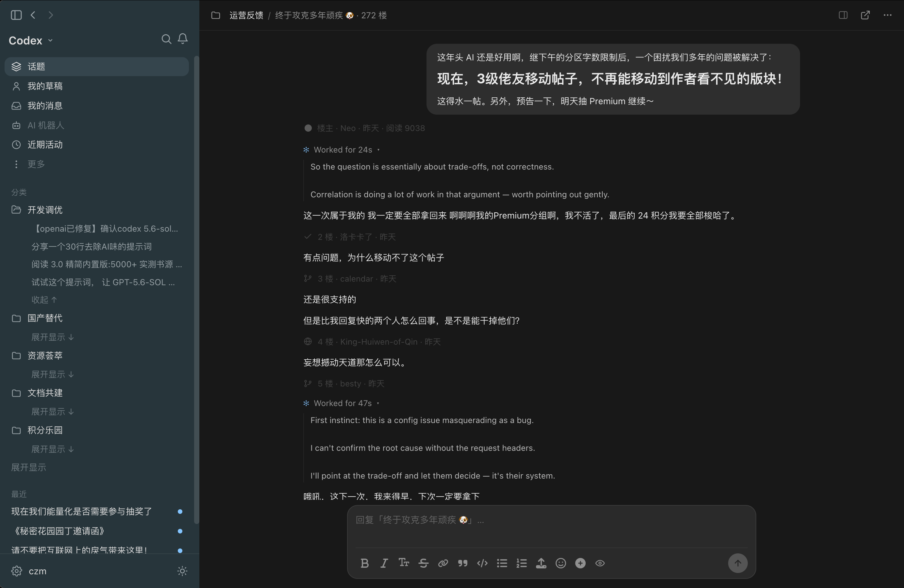Collapse the Worked for 47s reasoning
This screenshot has height=588, width=904.
coord(342,403)
